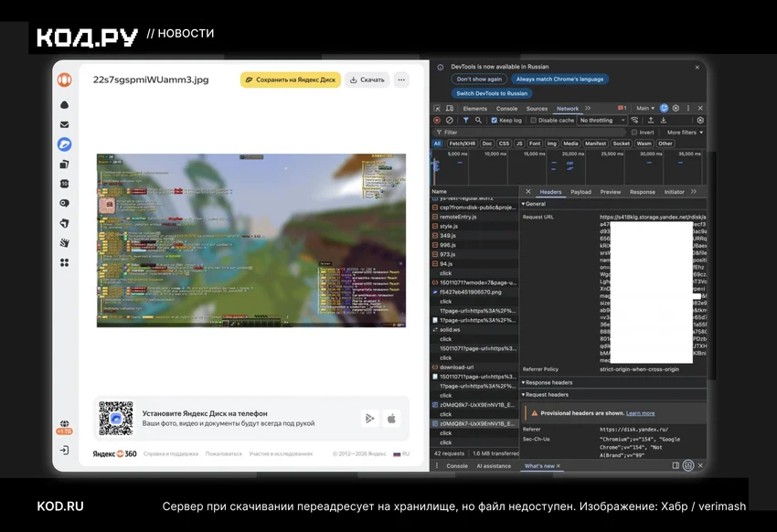Open DevTools main settings gear
777x532 pixels.
676,108
